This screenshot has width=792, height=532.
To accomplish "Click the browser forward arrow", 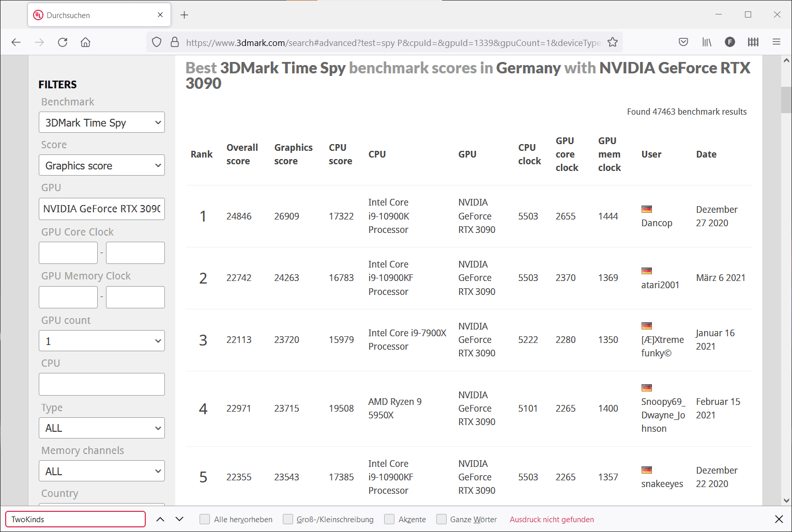I will (x=39, y=42).
